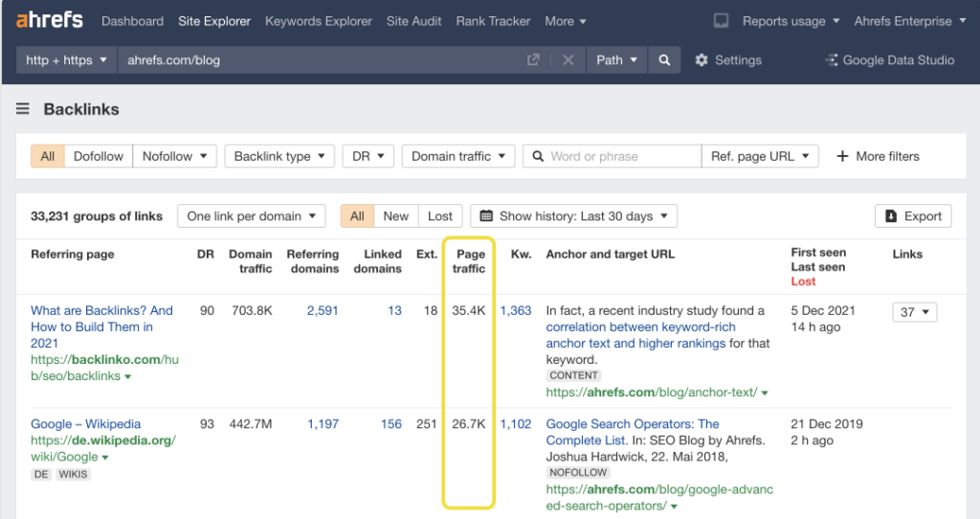The width and height of the screenshot is (980, 519).
Task: Open Site Explorer
Action: point(214,21)
